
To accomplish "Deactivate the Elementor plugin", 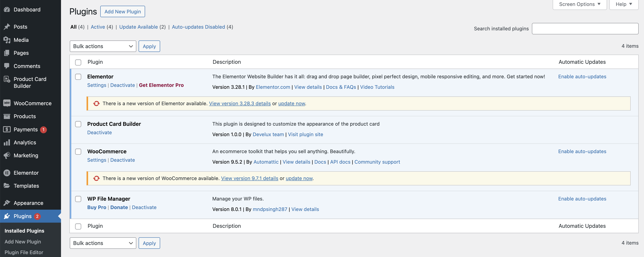I will [x=123, y=85].
